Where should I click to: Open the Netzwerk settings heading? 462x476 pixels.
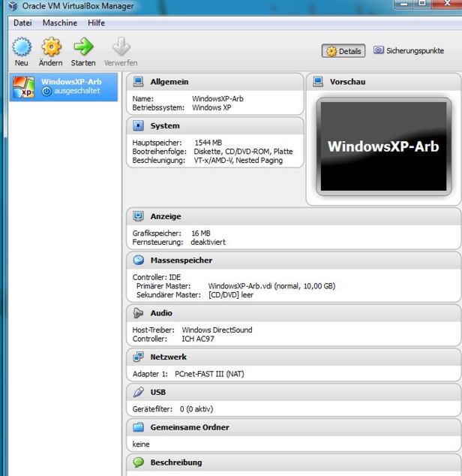(x=168, y=357)
